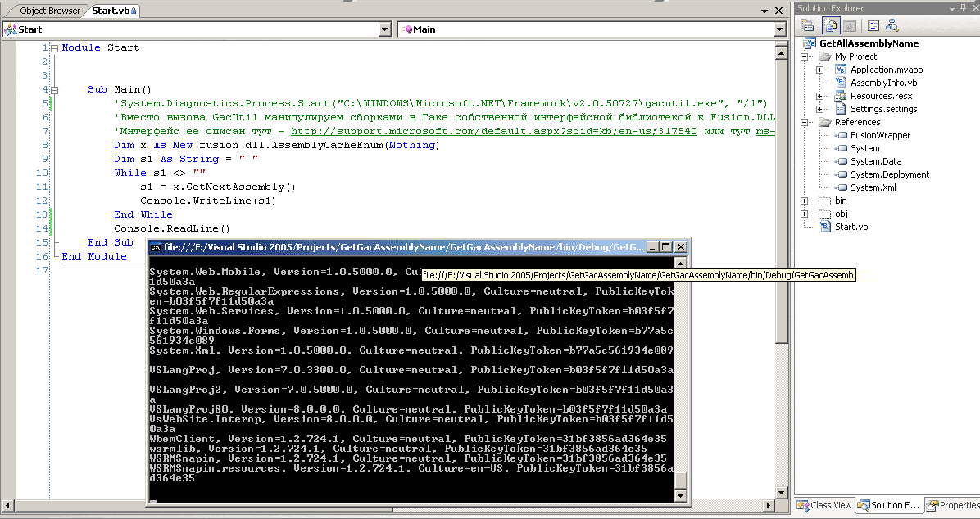
Task: Click the code editor horizontal scroll-left arrow
Action: [x=7, y=504]
